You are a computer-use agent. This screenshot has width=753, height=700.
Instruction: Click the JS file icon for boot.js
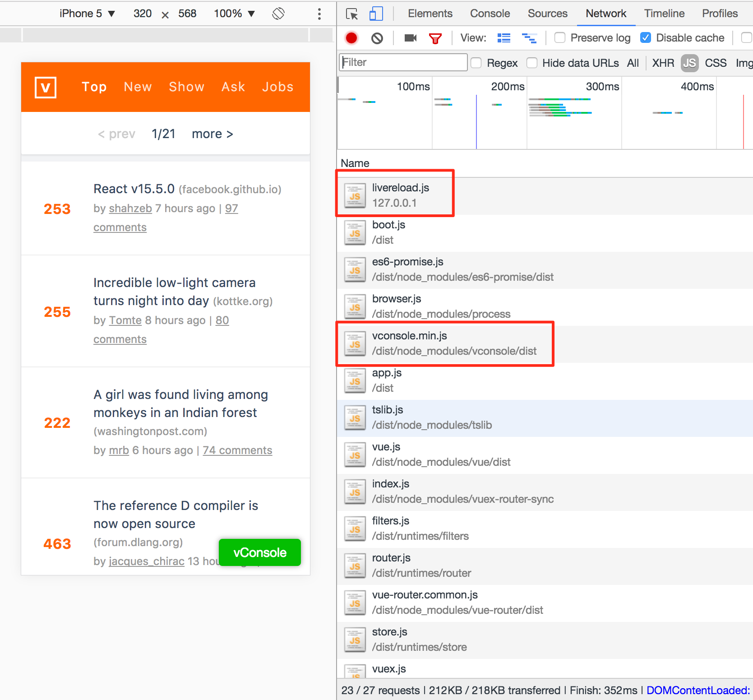[x=355, y=233]
